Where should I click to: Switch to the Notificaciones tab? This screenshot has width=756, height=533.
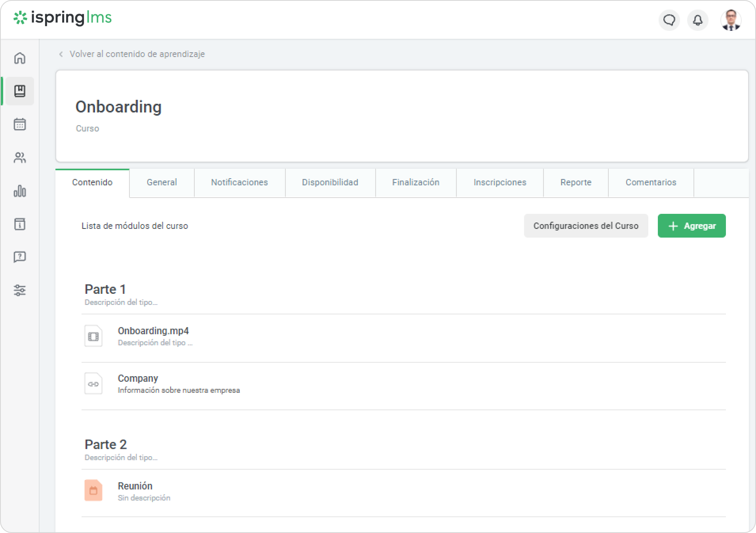point(239,183)
